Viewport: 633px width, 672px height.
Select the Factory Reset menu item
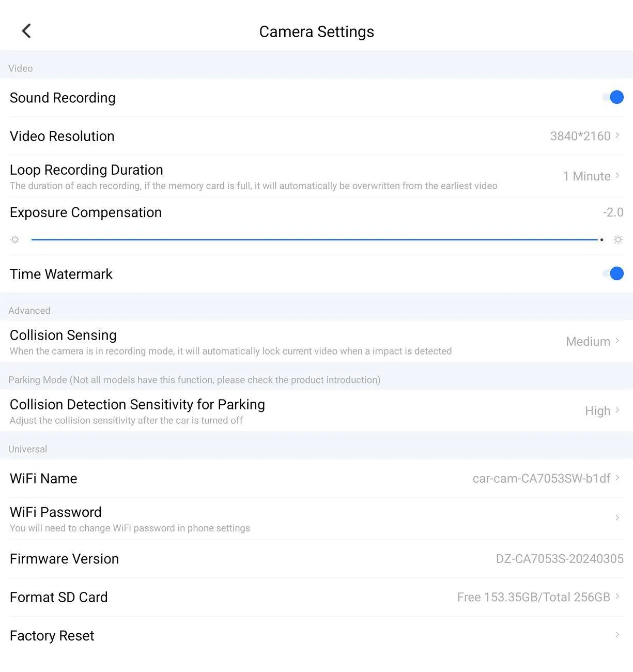[x=52, y=636]
